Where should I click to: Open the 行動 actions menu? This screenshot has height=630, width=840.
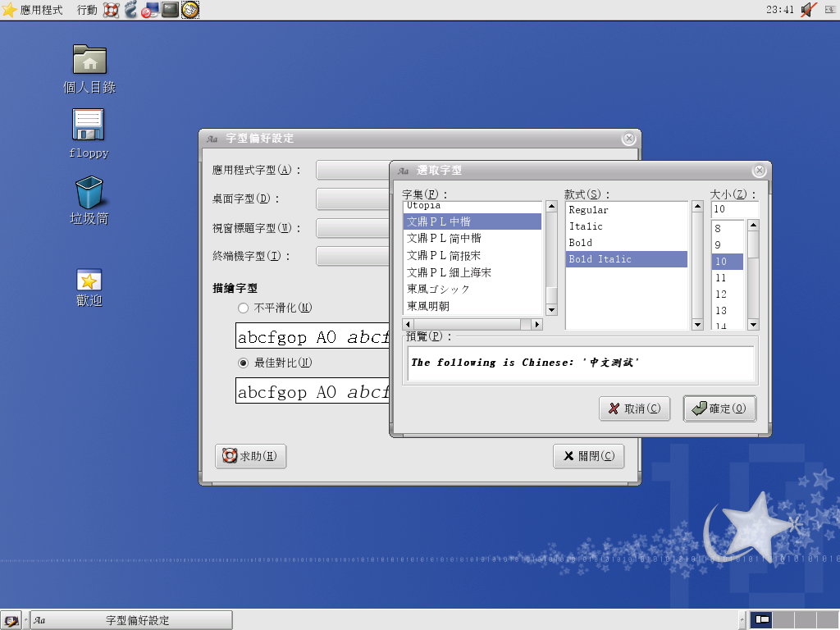(86, 10)
